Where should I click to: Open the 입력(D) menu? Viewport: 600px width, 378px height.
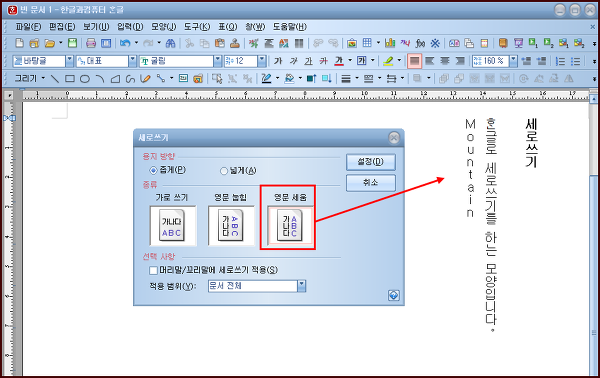pos(130,27)
